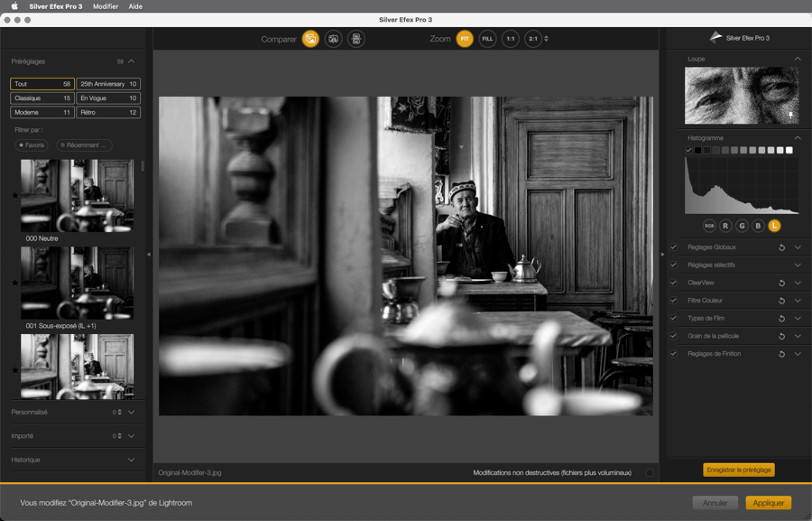
Task: Disable the Réglages sélectifs checkbox
Action: 673,265
